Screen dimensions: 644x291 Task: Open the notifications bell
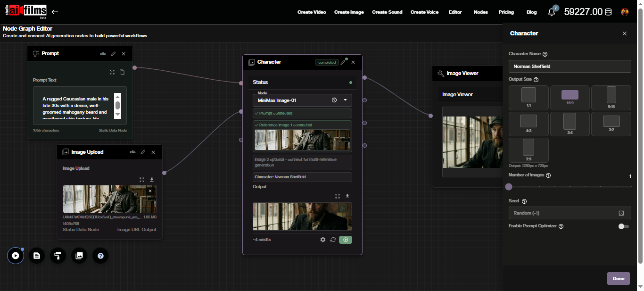[x=551, y=12]
